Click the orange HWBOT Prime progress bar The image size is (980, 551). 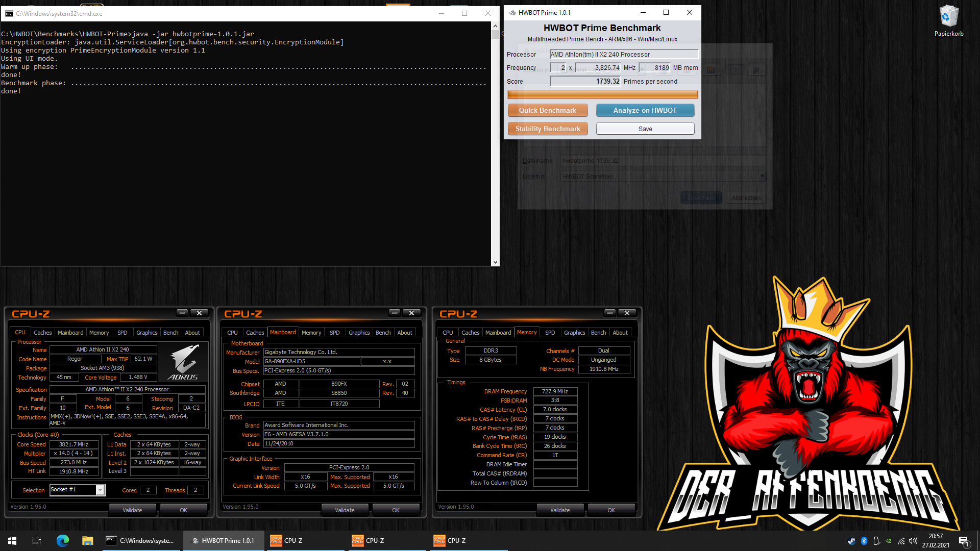(602, 94)
